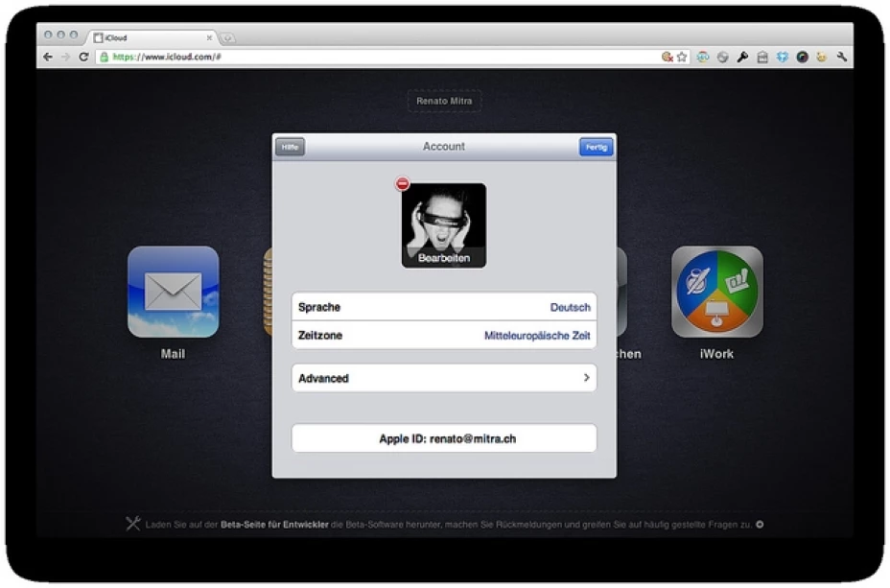This screenshot has width=890, height=588.
Task: Open a new browser tab
Action: tap(227, 38)
